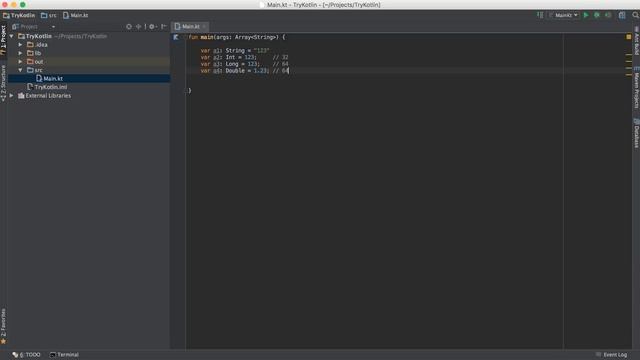Click the Debug bug icon
Image resolution: width=640 pixels, height=360 pixels.
tap(597, 15)
